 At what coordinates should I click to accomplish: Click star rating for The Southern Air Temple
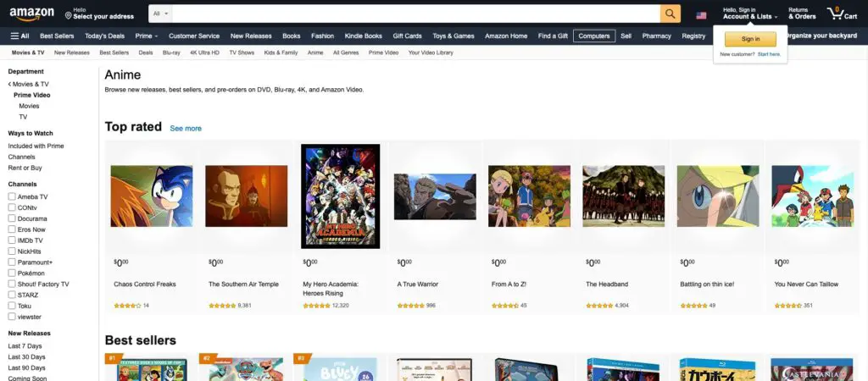point(222,306)
